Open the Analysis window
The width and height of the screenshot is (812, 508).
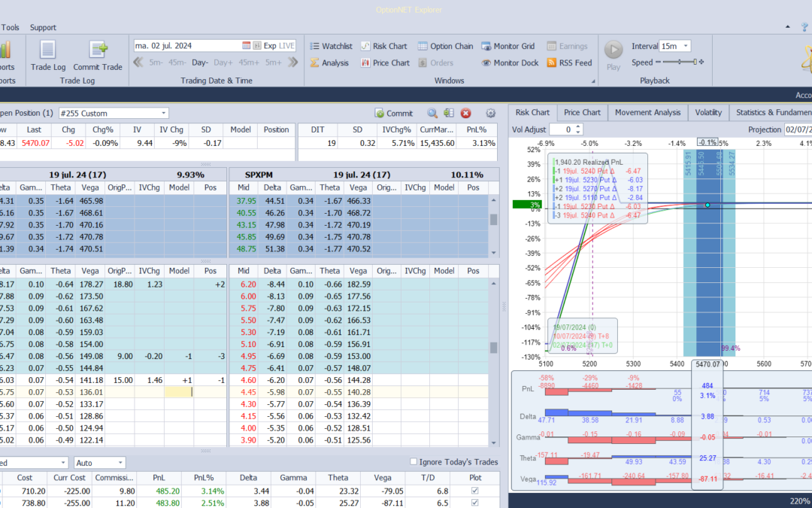[x=329, y=62]
